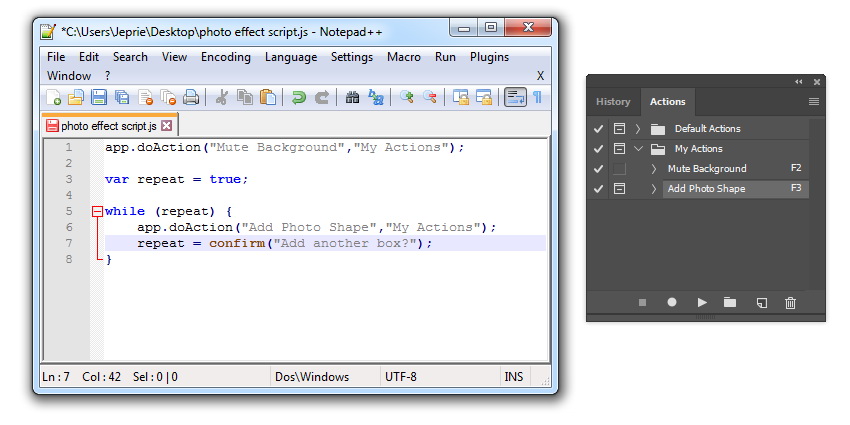Screen dimensions: 850x425
Task: Click the New file icon in Notepad++ toolbar
Action: point(53,98)
